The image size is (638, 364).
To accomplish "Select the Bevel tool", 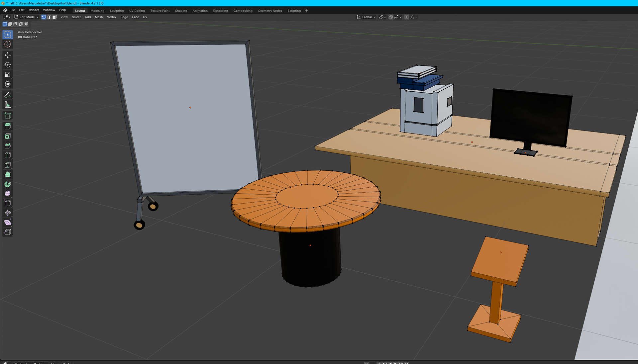I will [8, 145].
